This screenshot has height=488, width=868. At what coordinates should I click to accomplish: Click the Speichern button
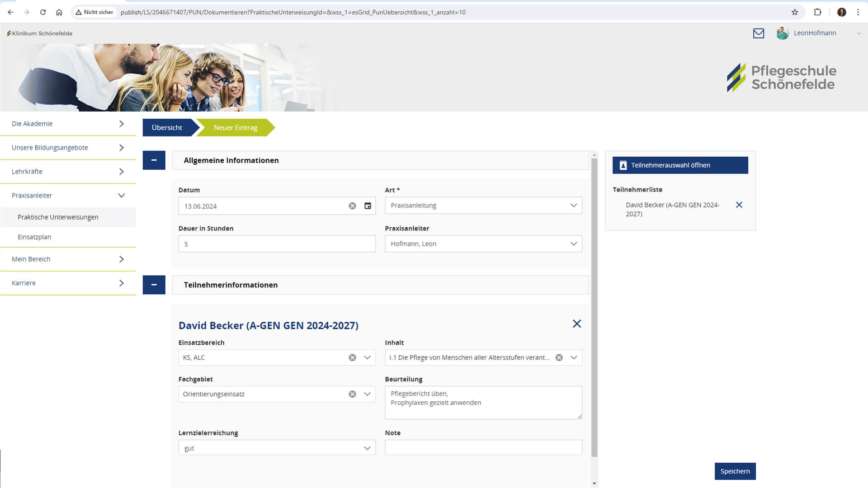(x=735, y=471)
